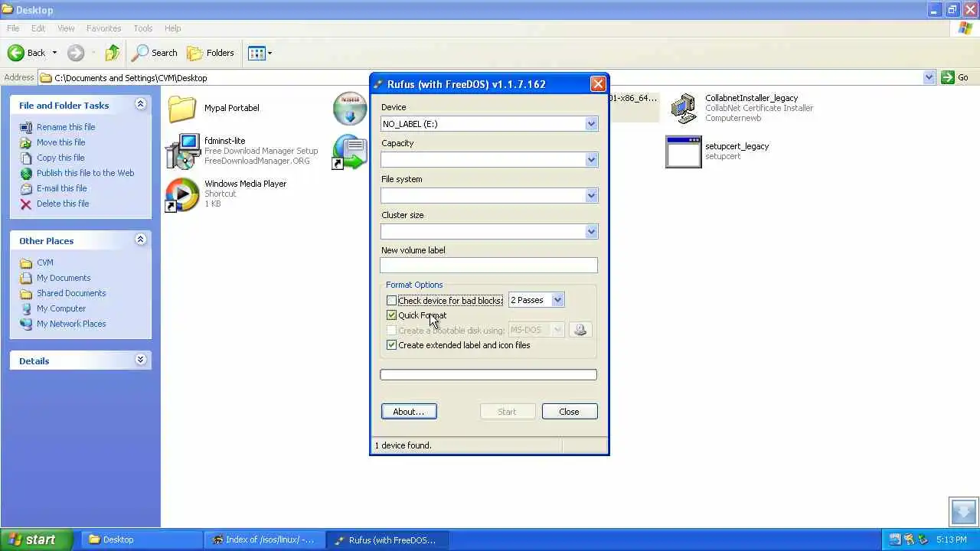Switch to Index of /isos/linux/ taskbar button
980x551 pixels.
264,540
